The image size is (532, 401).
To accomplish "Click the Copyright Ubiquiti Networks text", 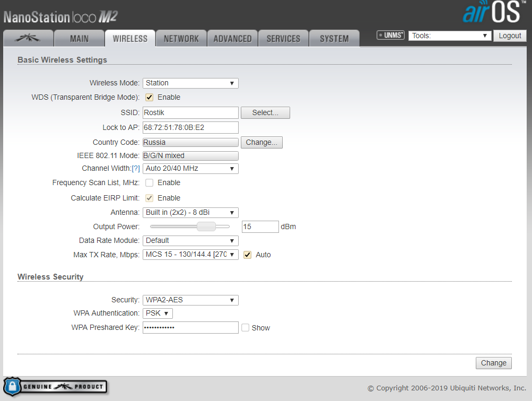I will 447,388.
